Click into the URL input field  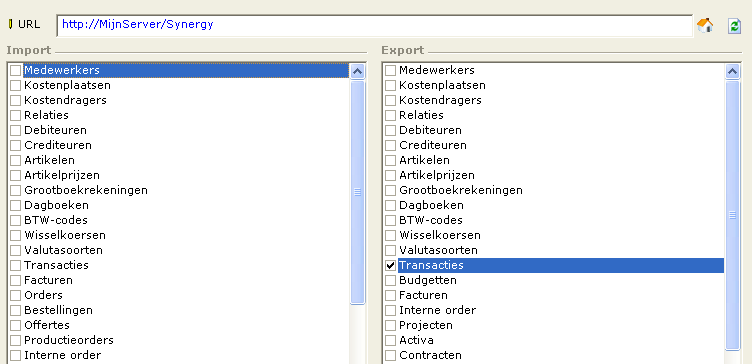tap(375, 25)
